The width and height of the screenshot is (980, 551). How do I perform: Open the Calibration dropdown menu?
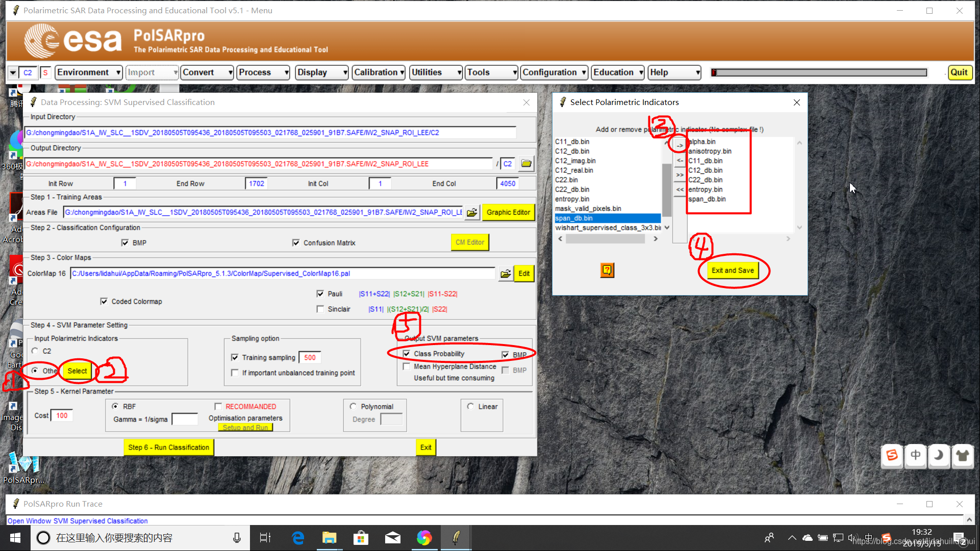pyautogui.click(x=379, y=72)
